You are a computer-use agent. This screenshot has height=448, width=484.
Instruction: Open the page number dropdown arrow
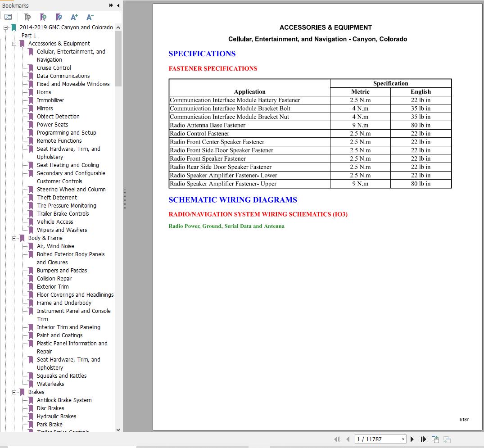(403, 439)
